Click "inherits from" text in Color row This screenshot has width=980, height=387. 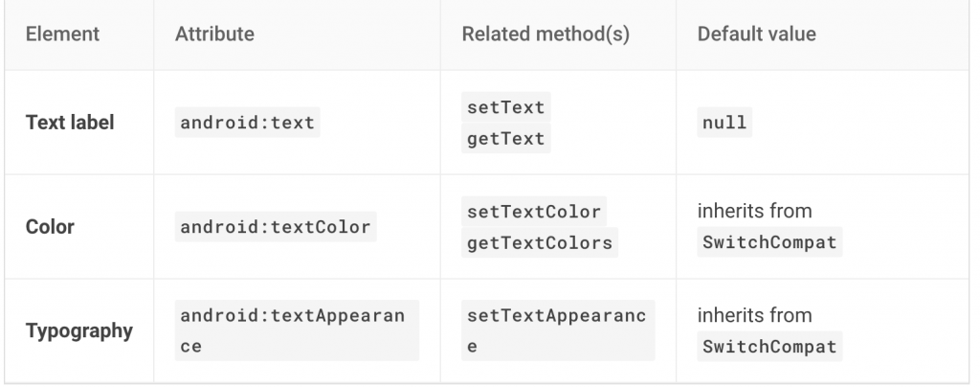(754, 211)
